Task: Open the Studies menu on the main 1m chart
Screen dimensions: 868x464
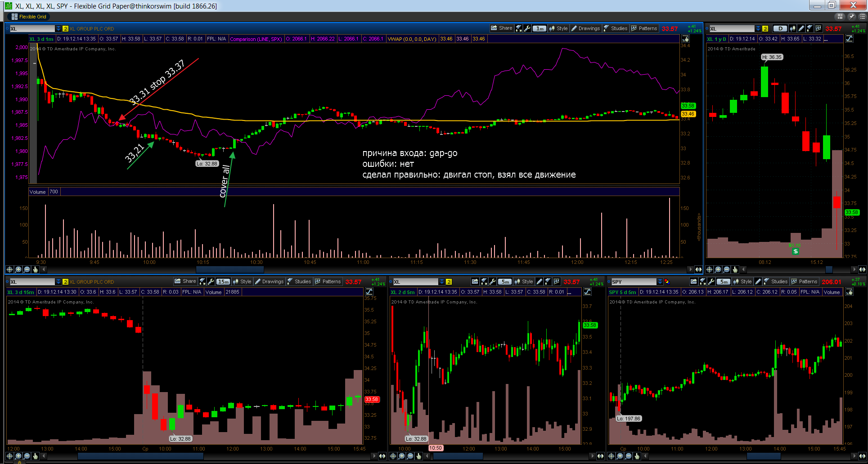Action: [615, 28]
